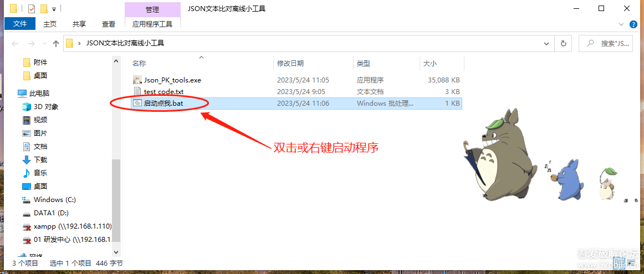Open 图片 in the navigation pane

pyautogui.click(x=40, y=133)
